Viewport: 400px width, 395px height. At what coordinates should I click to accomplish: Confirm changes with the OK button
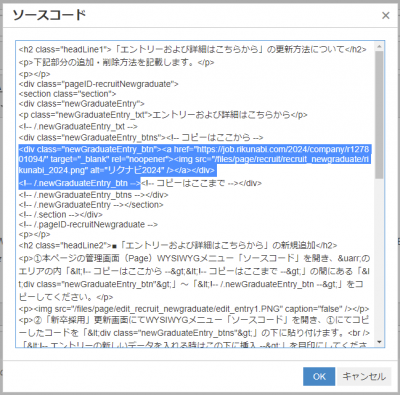(319, 376)
